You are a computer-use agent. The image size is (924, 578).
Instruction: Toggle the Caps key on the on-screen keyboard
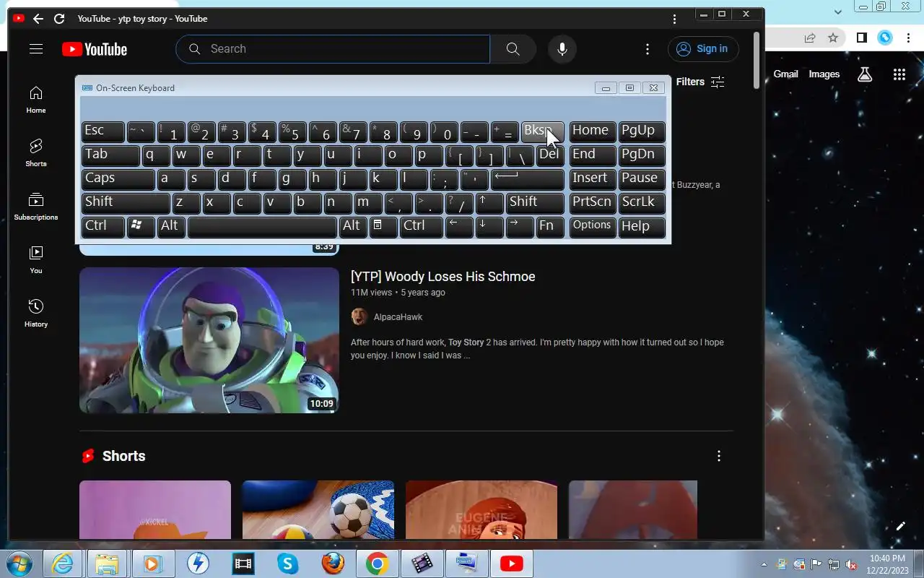118,179
